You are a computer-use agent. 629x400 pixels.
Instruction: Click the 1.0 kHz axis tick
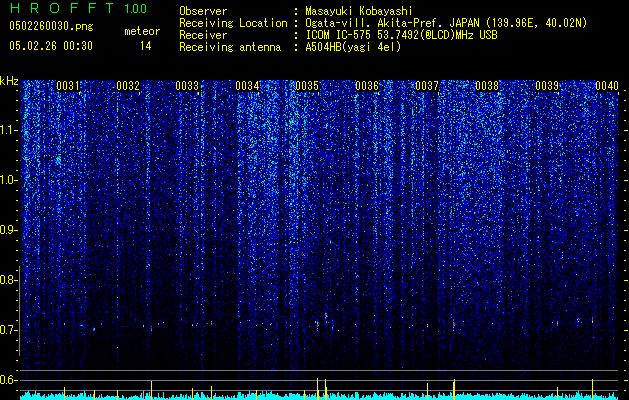pos(9,180)
